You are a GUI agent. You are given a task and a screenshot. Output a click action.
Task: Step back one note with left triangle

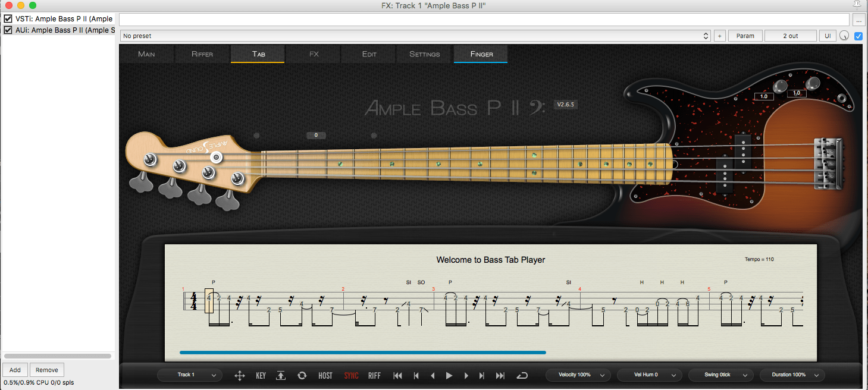[x=433, y=376]
